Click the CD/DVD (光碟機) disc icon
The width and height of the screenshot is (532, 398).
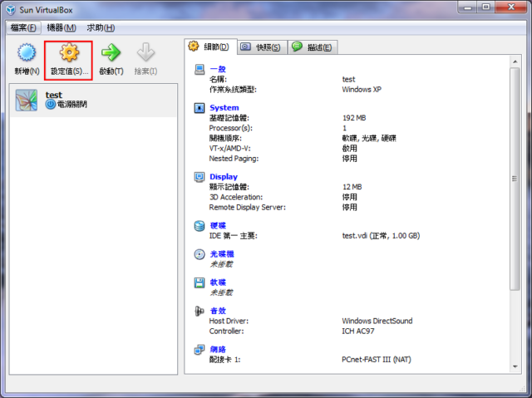(199, 254)
